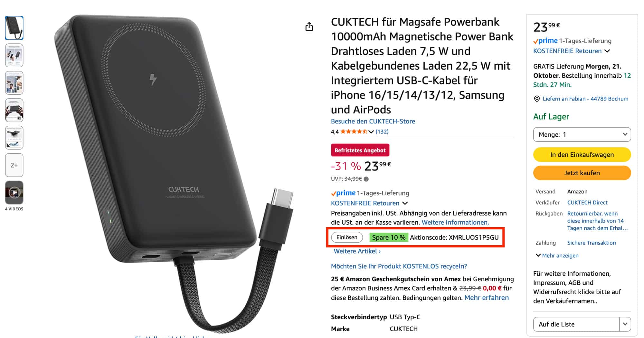The height and width of the screenshot is (338, 644).
Task: Open the CUKTECH Direct seller link
Action: (x=587, y=202)
